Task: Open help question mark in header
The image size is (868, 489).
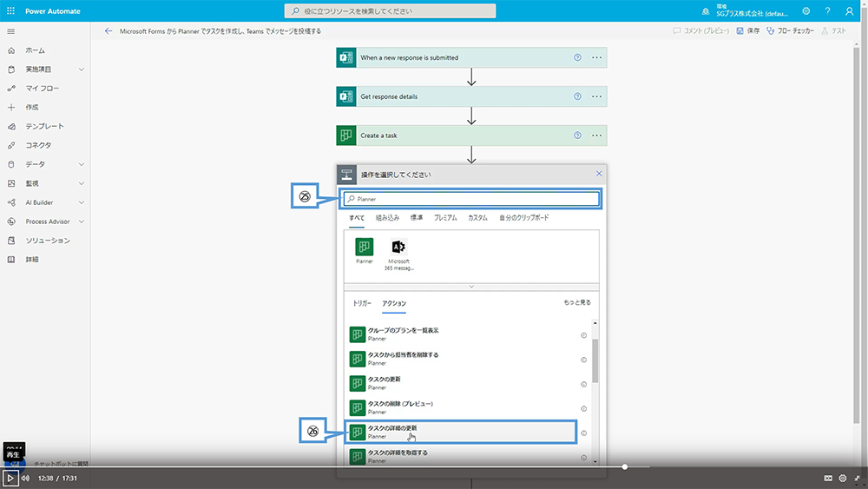Action: [827, 11]
